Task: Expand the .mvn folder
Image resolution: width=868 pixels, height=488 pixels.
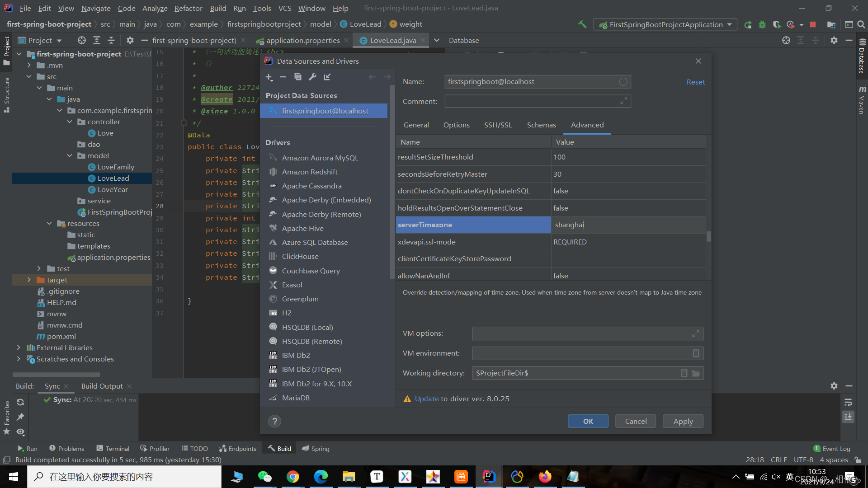Action: (x=29, y=65)
